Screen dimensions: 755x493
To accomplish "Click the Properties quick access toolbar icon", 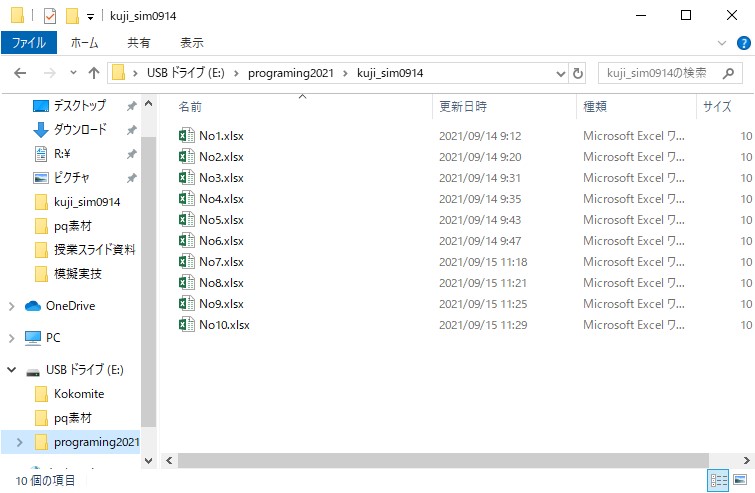I will [50, 16].
